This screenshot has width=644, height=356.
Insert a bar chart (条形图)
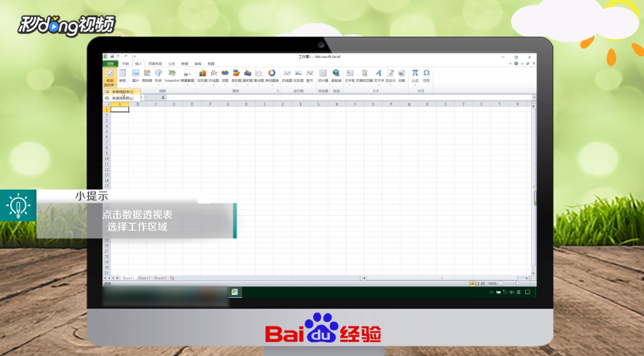click(236, 77)
